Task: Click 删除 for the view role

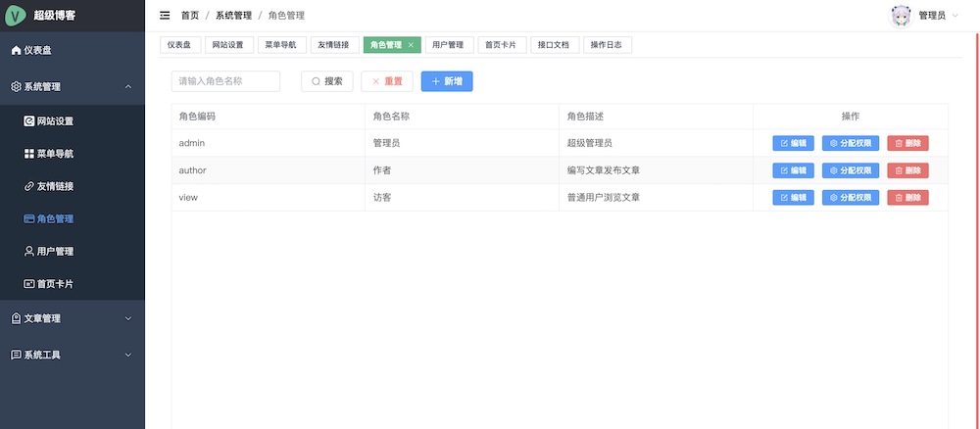Action: 907,197
